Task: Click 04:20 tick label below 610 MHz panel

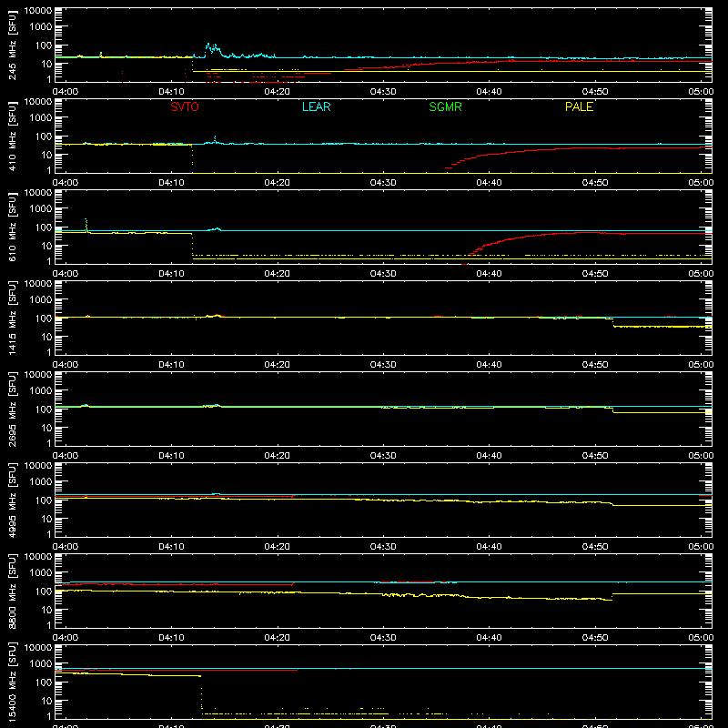Action: tap(278, 274)
